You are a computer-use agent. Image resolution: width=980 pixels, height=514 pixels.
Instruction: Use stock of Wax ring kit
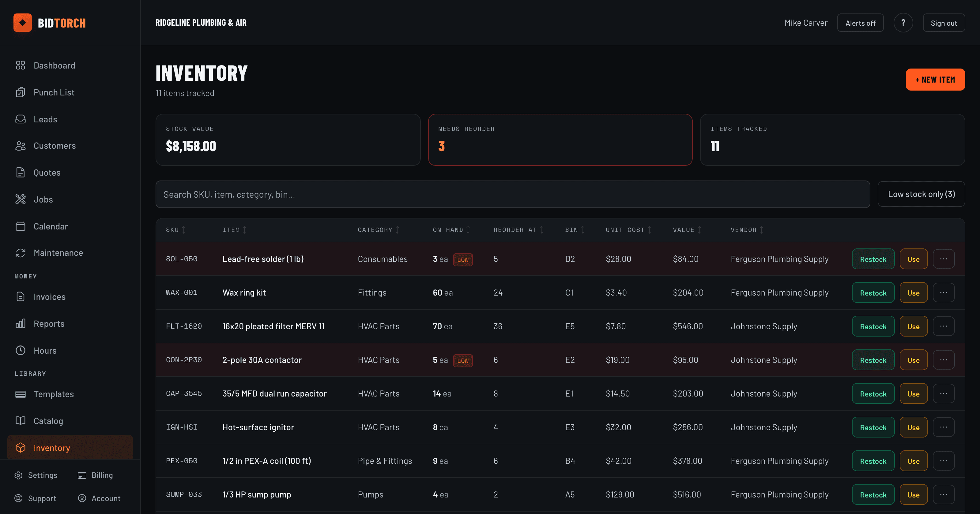coord(914,293)
